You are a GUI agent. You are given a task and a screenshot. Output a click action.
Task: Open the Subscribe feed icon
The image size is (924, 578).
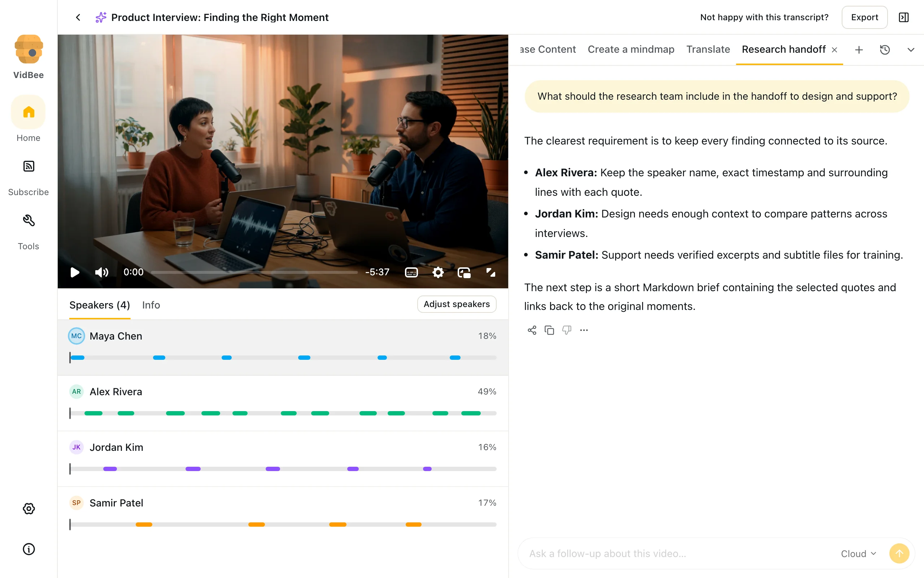coord(29,166)
